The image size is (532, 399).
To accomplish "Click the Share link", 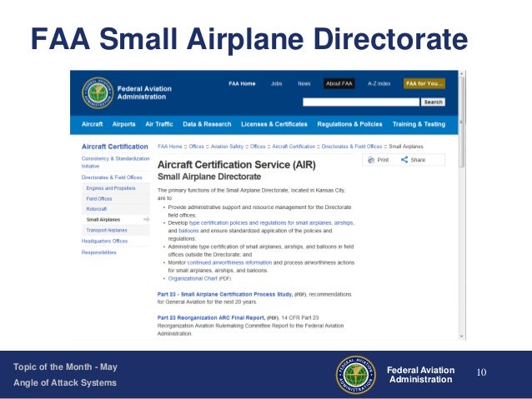I will (x=418, y=160).
